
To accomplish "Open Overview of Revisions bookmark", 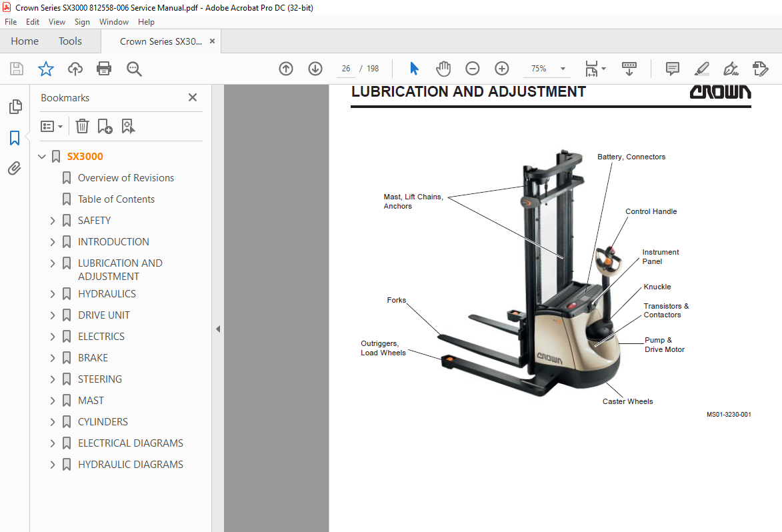I will coord(126,178).
